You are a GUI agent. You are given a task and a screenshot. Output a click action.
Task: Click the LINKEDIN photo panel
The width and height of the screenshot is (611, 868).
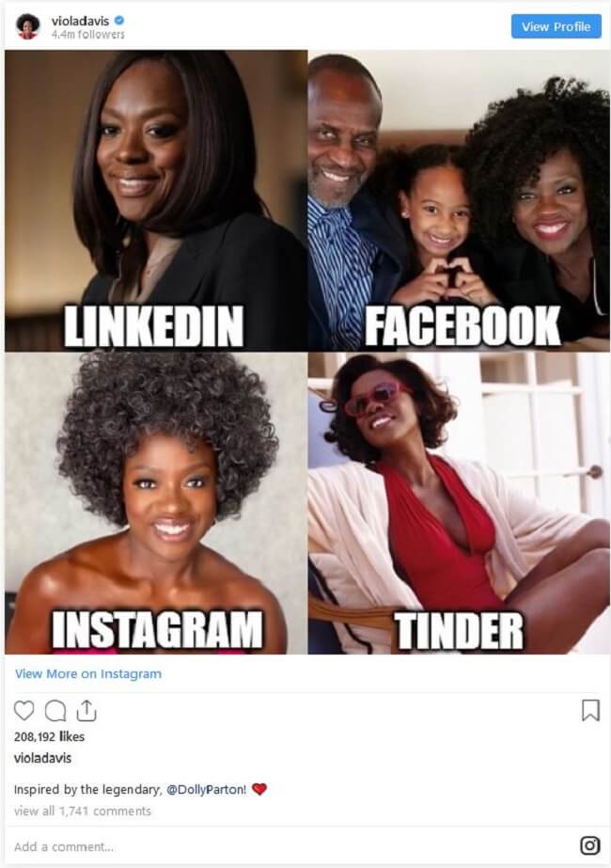[x=156, y=201]
